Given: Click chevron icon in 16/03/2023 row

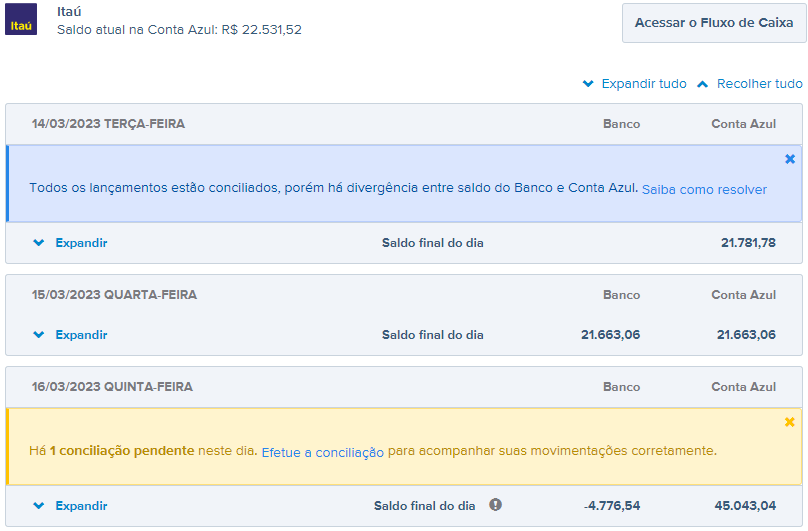Looking at the screenshot, I should [x=39, y=506].
